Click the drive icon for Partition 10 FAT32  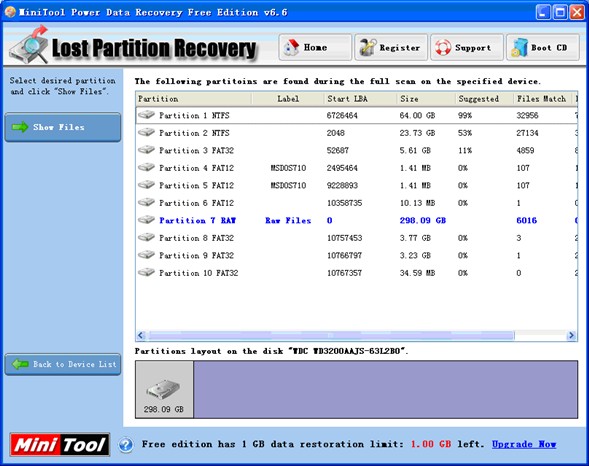(146, 272)
